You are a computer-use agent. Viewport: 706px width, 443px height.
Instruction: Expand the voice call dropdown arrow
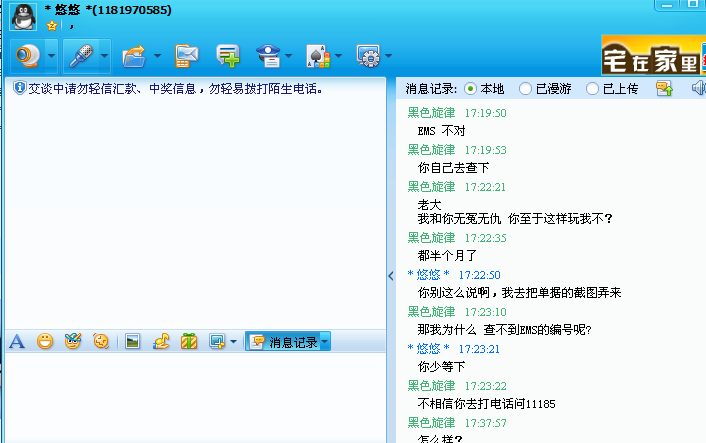104,56
